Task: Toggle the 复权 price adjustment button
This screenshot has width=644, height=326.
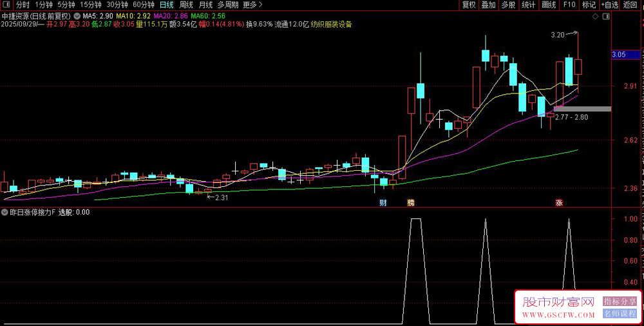Action: click(469, 5)
